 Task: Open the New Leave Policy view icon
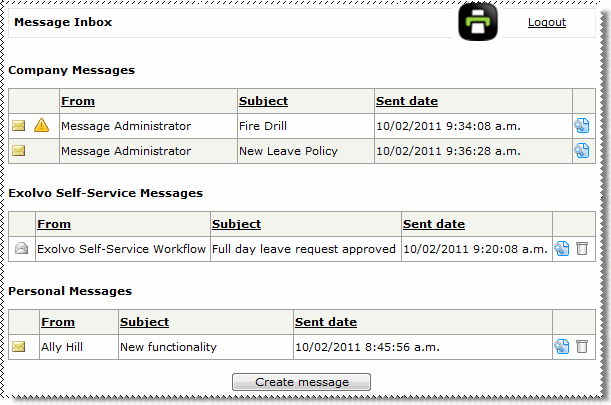[x=582, y=151]
